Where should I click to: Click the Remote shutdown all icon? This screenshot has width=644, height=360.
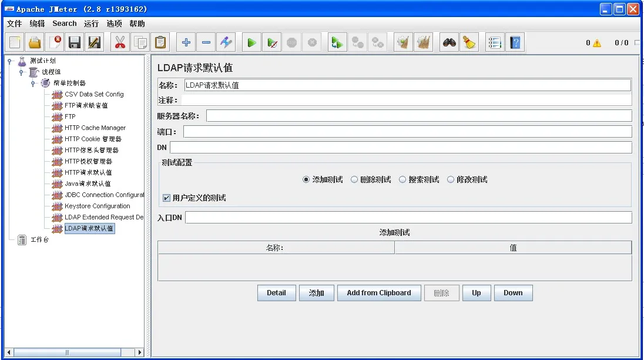pyautogui.click(x=377, y=42)
